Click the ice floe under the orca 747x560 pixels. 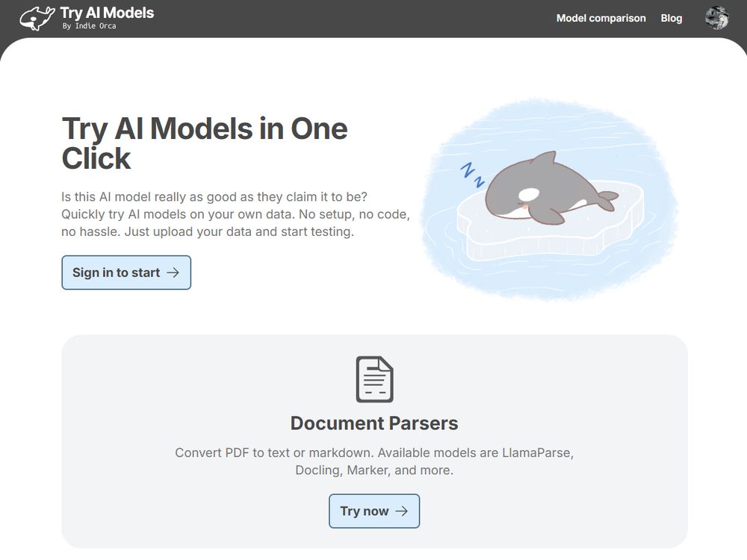click(x=538, y=239)
